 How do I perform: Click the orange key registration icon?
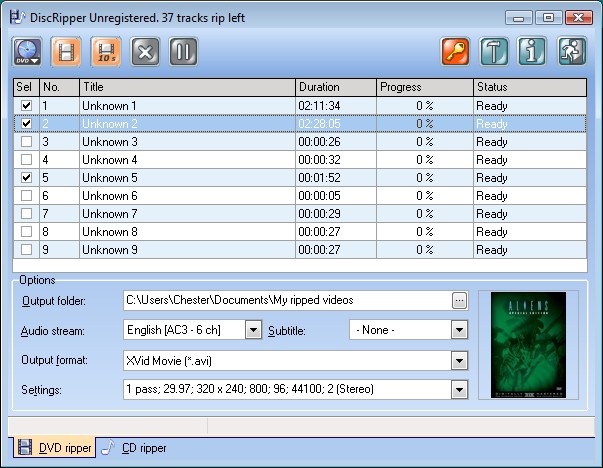coord(456,52)
